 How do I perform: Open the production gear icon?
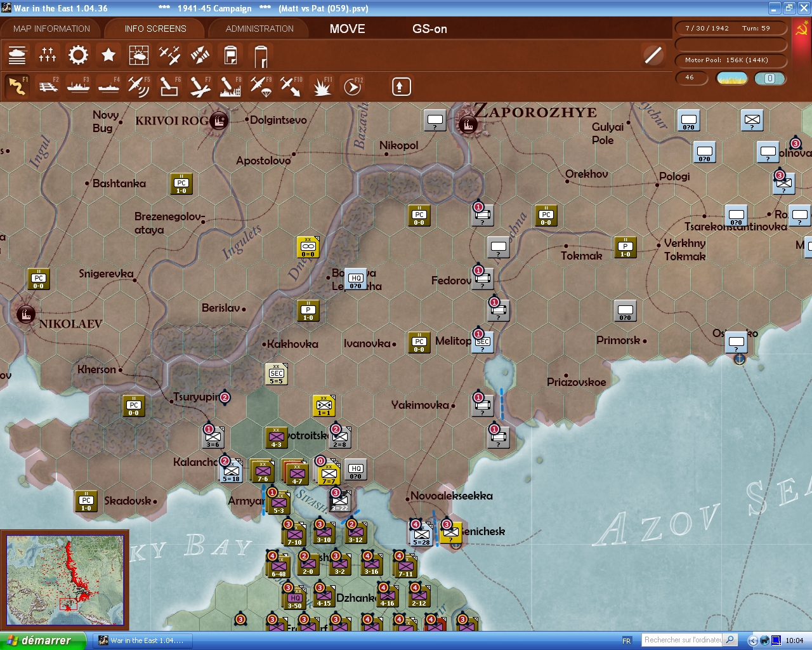(78, 55)
